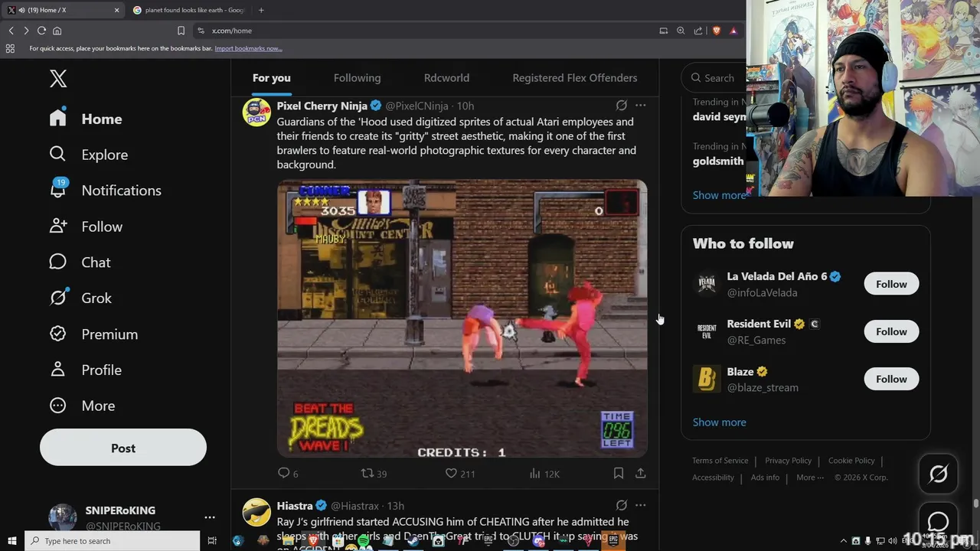
Task: Click Show more under Who to follow
Action: [719, 422]
